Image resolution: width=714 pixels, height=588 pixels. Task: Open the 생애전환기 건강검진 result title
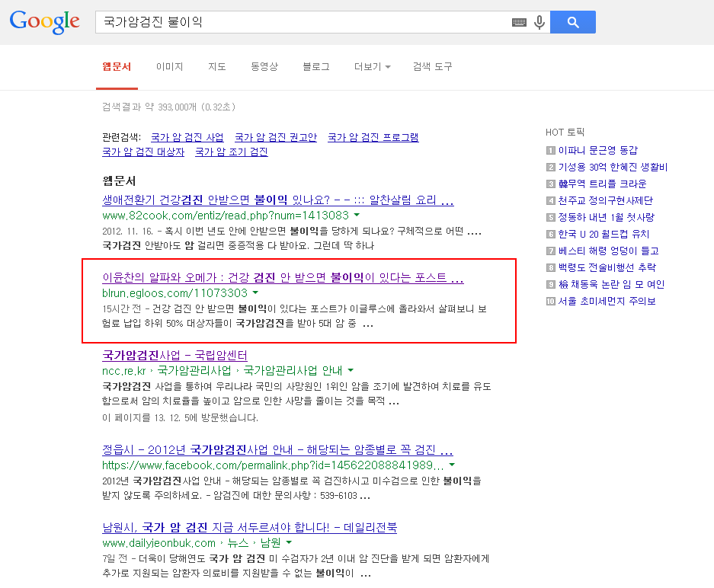pos(278,200)
